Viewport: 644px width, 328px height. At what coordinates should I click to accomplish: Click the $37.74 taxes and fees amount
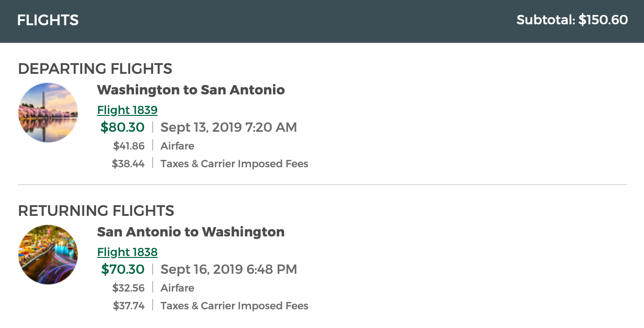(x=129, y=306)
